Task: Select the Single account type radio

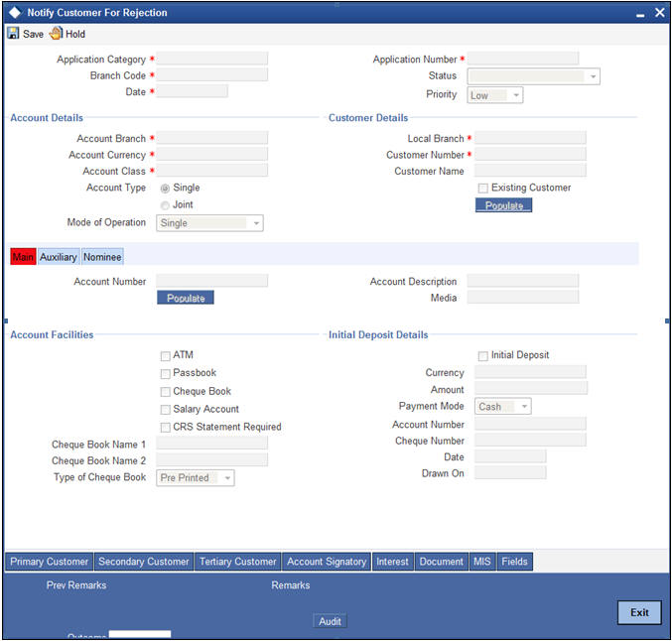Action: coord(165,189)
